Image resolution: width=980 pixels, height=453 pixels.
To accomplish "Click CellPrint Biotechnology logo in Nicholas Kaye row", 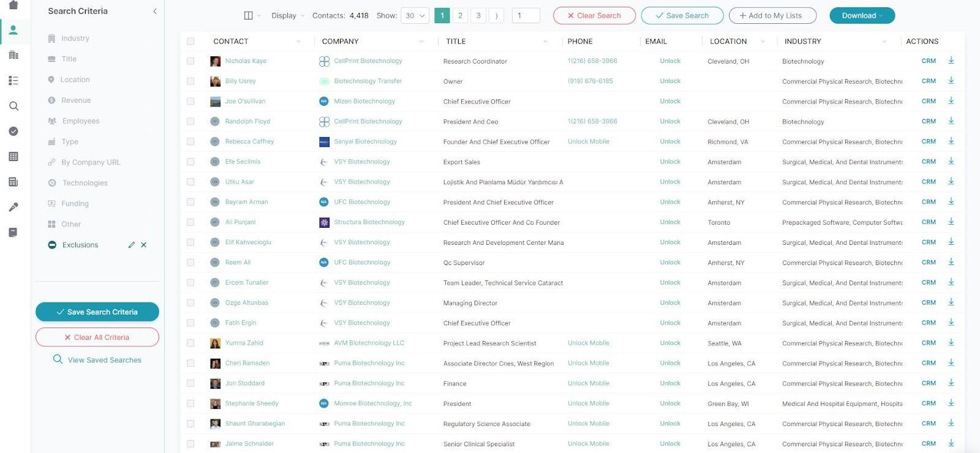I will [324, 61].
